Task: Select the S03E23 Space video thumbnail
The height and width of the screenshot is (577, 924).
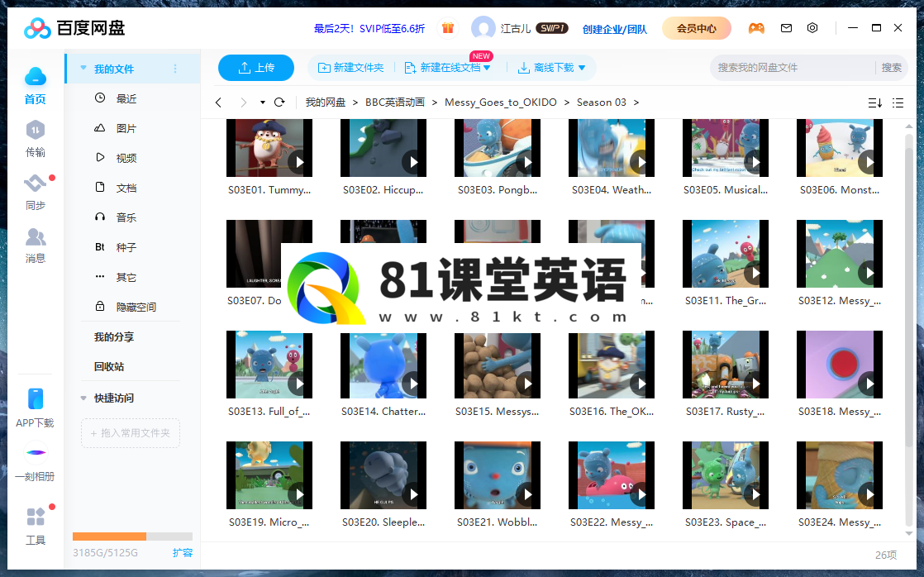Action: [x=726, y=475]
